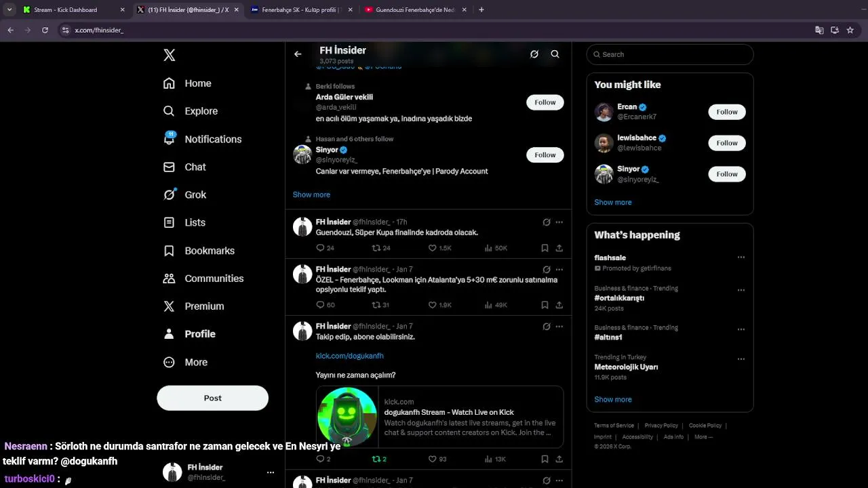Click Grok explain icon on Guendouzi post

click(x=547, y=222)
